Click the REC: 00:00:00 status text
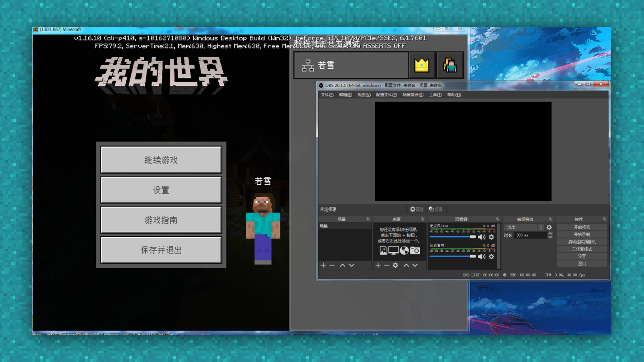Viewport: 644px width, 362px height. (523, 275)
